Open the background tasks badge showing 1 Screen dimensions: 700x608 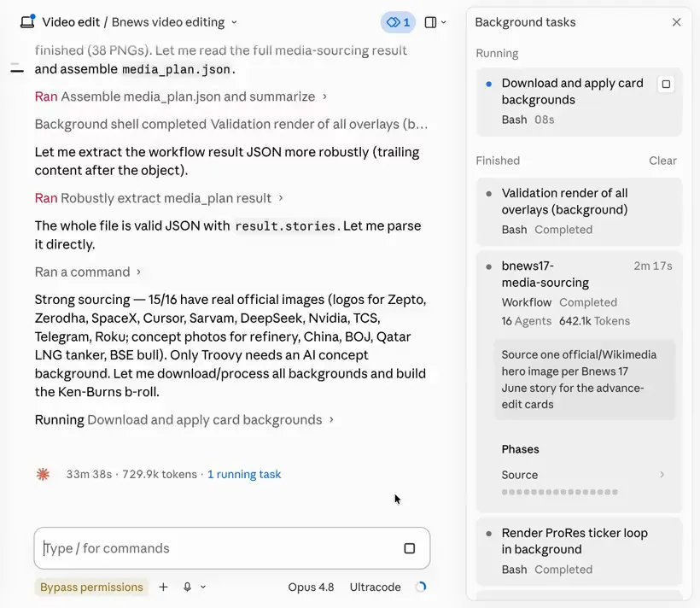point(398,22)
